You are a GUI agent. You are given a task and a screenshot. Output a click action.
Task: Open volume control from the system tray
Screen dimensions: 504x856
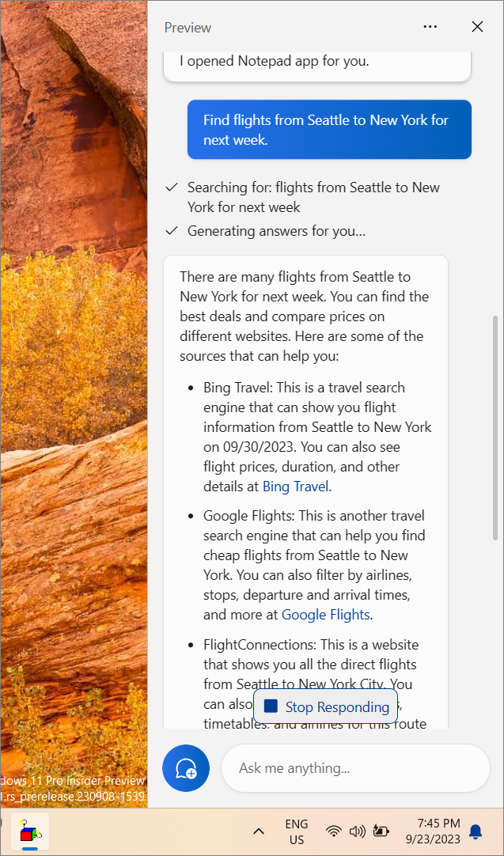click(357, 831)
